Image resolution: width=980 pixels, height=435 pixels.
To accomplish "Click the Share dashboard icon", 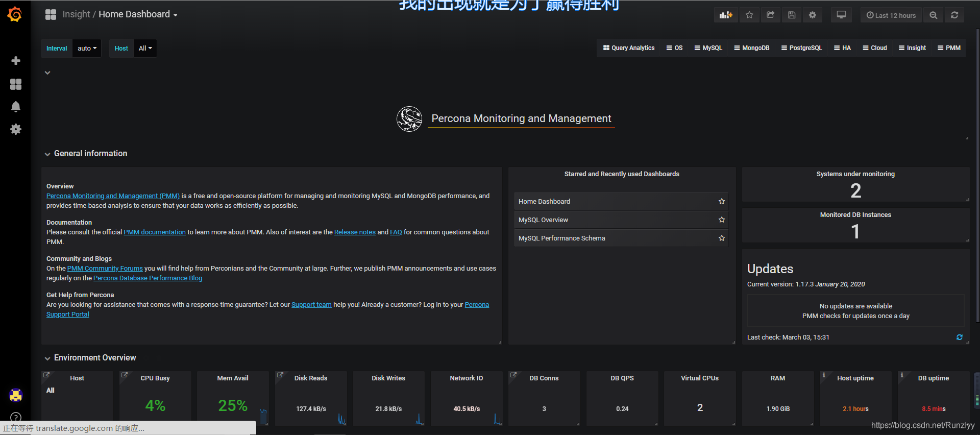I will pyautogui.click(x=771, y=15).
